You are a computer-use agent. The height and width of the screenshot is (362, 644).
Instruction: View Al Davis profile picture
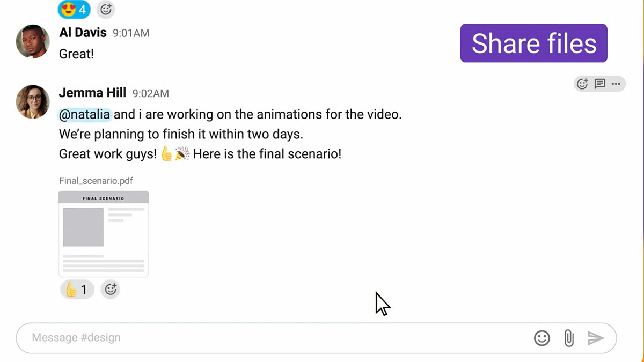point(33,41)
